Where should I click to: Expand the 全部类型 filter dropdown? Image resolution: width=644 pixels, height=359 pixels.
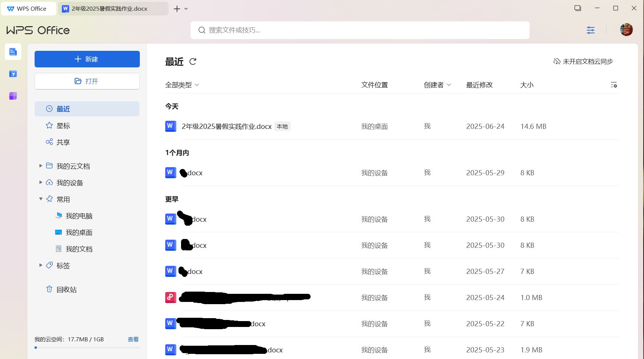pos(182,85)
